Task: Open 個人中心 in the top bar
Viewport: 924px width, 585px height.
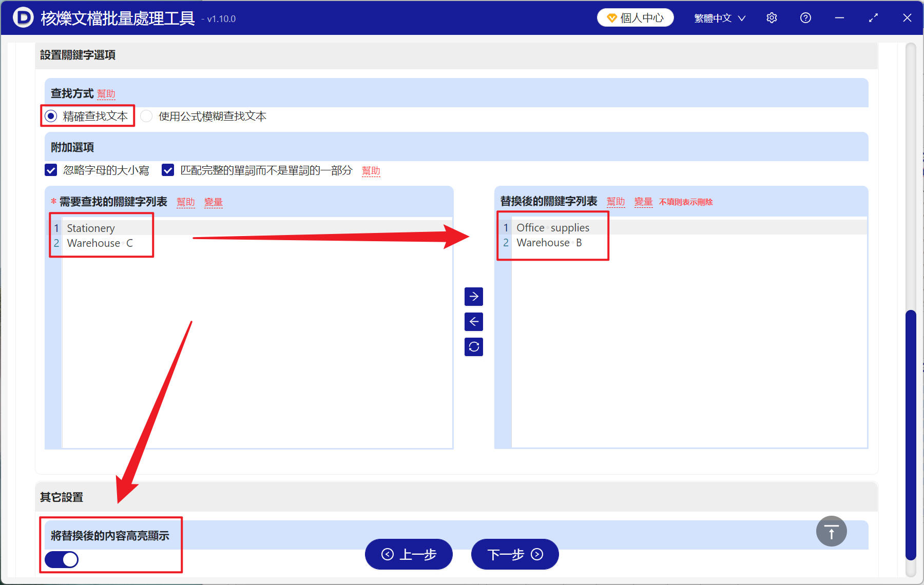Action: pyautogui.click(x=635, y=17)
